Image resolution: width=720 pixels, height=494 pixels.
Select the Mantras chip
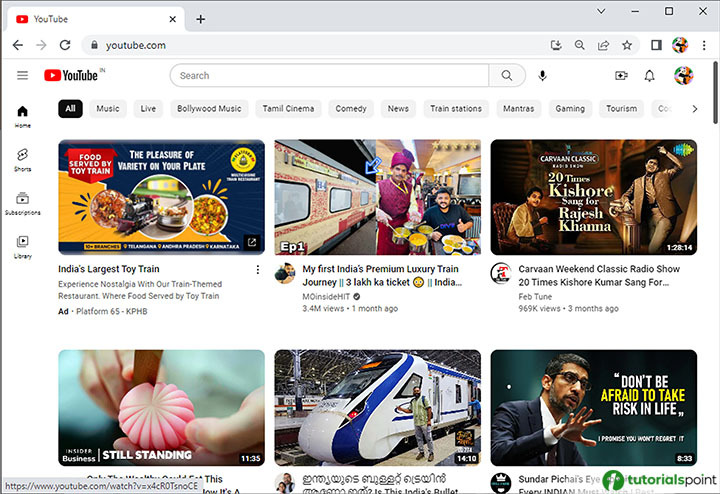518,109
